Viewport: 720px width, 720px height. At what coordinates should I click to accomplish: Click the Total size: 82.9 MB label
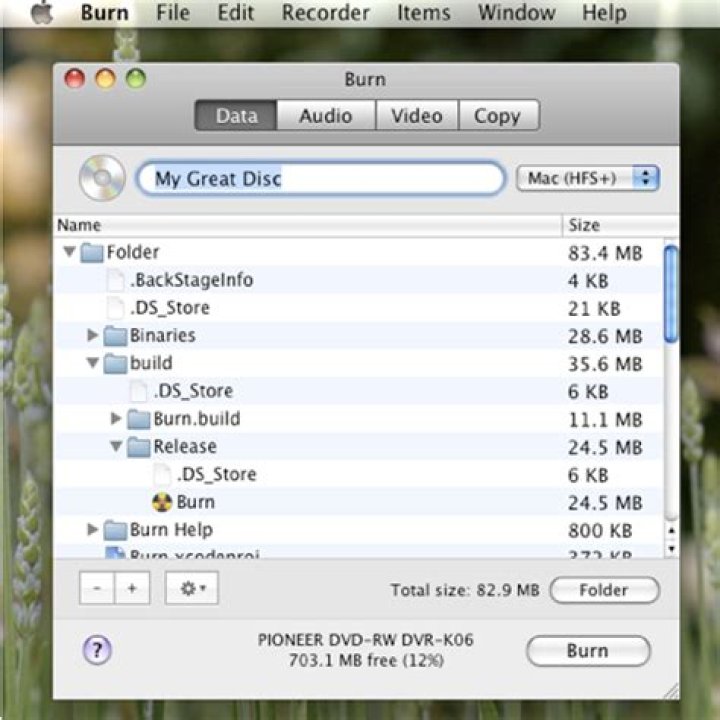pos(465,590)
